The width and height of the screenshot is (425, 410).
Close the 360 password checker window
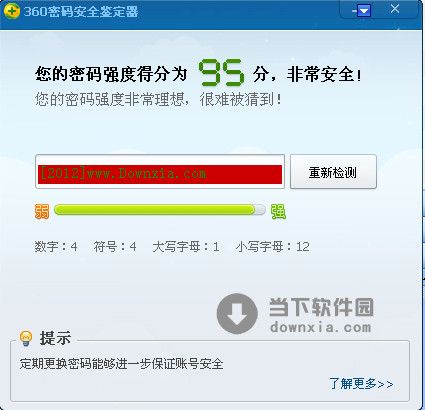coord(395,9)
